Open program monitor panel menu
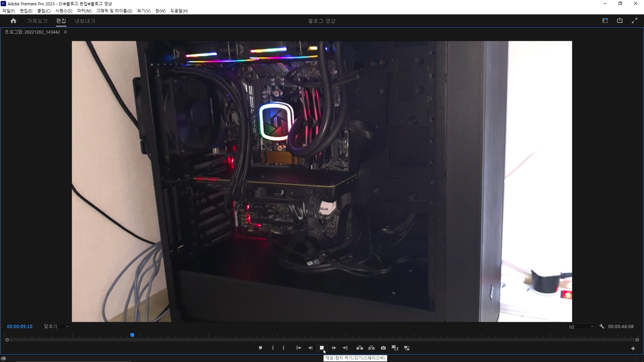This screenshot has width=644, height=362. click(65, 32)
